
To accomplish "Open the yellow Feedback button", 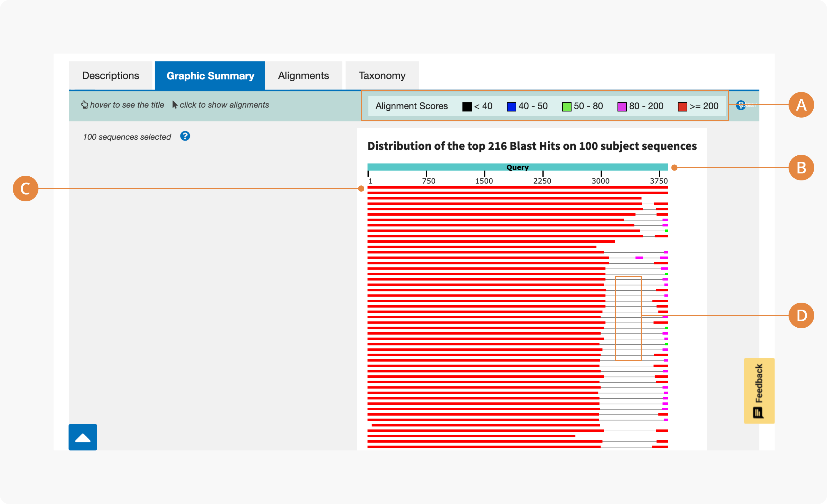I will click(759, 391).
